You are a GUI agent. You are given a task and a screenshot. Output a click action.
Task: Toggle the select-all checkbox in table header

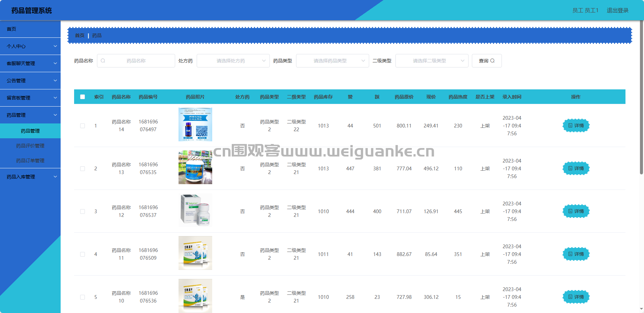pos(83,97)
